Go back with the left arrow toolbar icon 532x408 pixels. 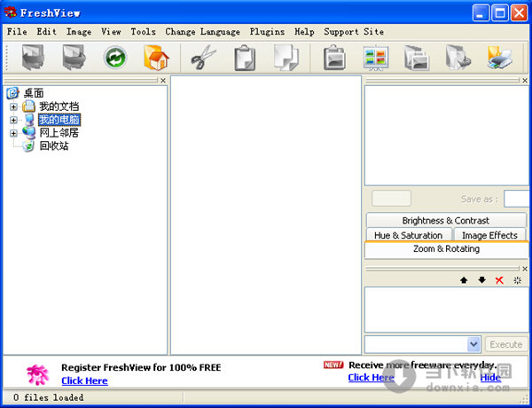(x=33, y=58)
